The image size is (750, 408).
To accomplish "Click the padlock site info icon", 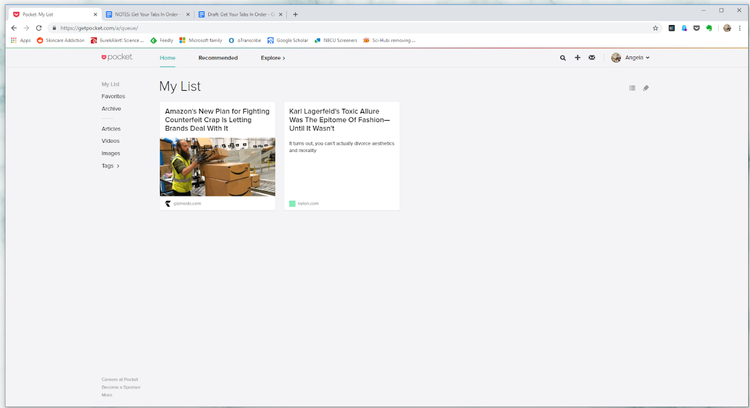I will 54,28.
